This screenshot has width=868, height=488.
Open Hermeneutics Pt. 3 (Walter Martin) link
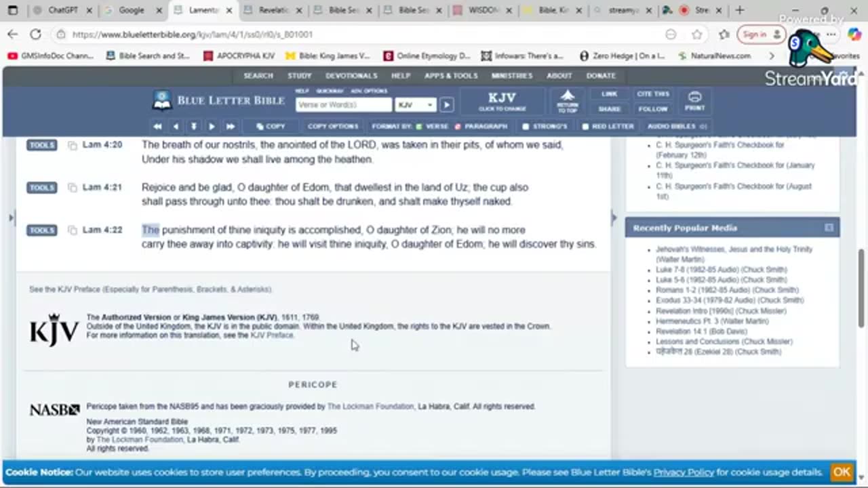[712, 321]
